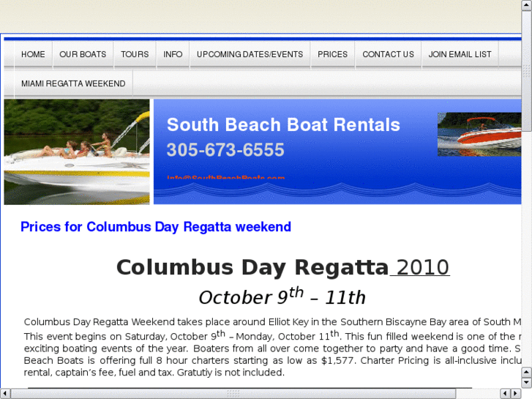
Task: Click UPCOMING DATES/EVENTS menu item
Action: click(x=250, y=54)
